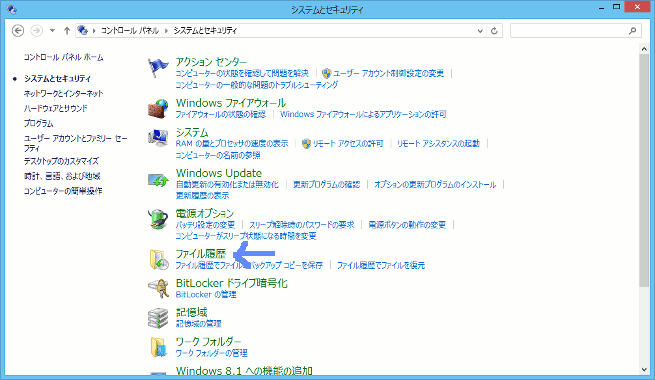
Task: Click the File History folder icon
Action: tap(159, 259)
